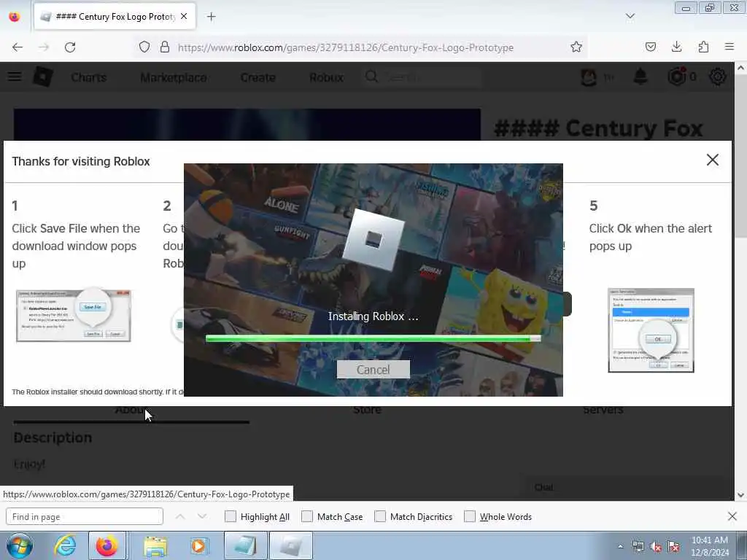Reload the current page
747x560 pixels.
(x=70, y=47)
